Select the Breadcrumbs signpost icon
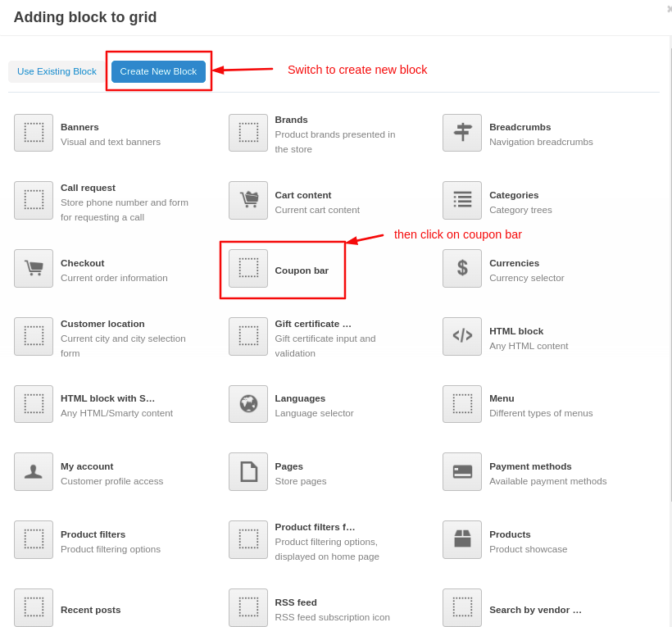The image size is (672, 627). [462, 133]
